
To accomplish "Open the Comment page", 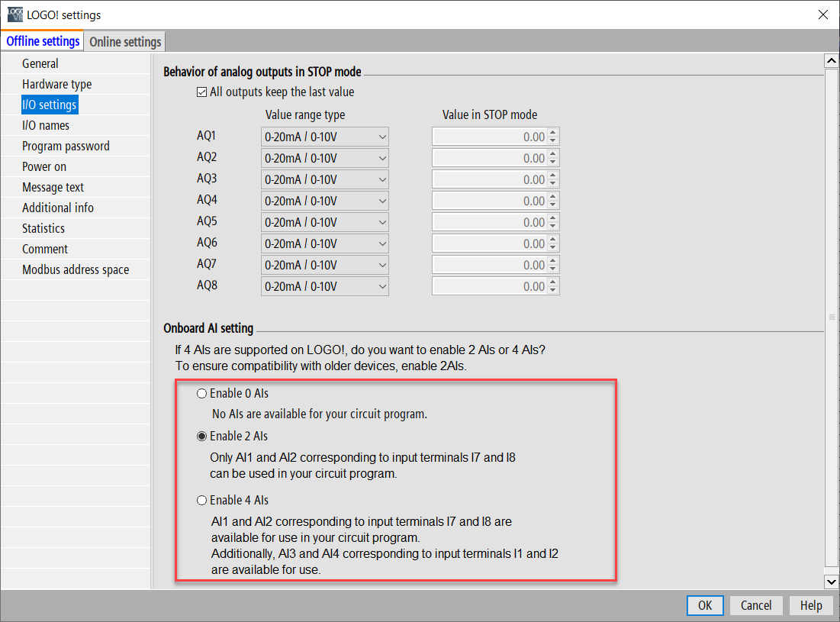I will point(45,249).
